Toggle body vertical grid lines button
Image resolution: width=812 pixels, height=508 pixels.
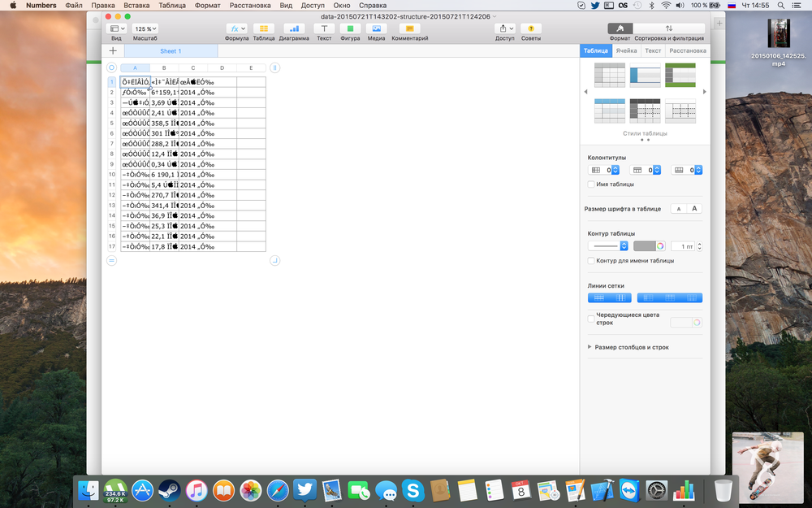coord(620,297)
